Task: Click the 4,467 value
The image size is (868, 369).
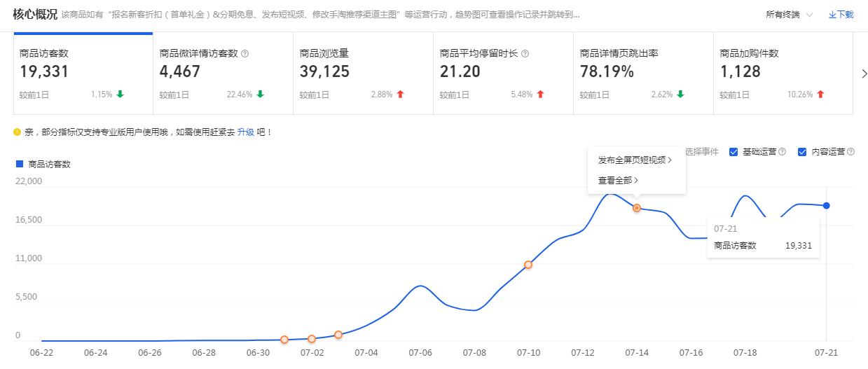Action: click(x=180, y=71)
